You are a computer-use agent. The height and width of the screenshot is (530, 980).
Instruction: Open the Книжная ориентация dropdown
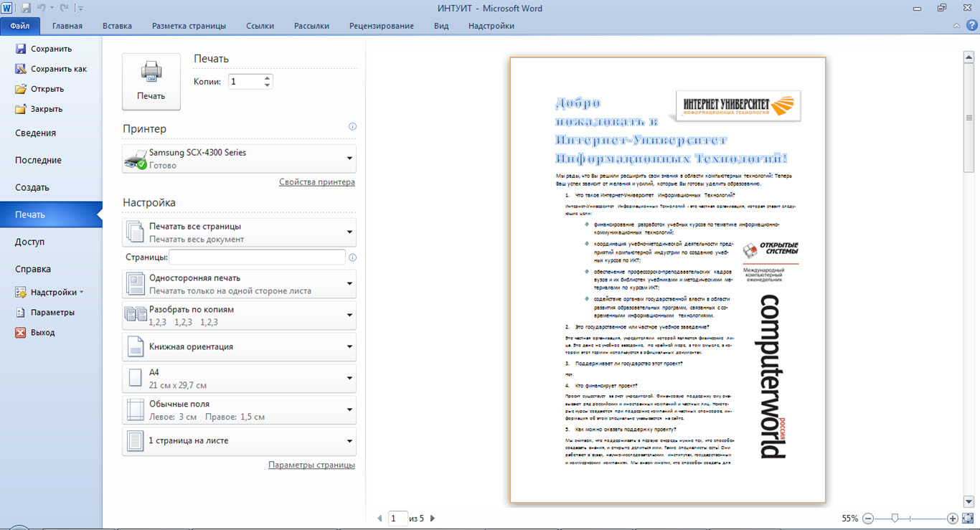240,346
